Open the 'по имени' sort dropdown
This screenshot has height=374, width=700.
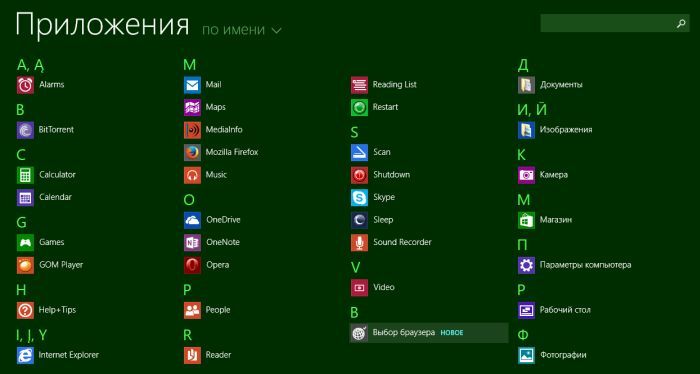coord(242,30)
